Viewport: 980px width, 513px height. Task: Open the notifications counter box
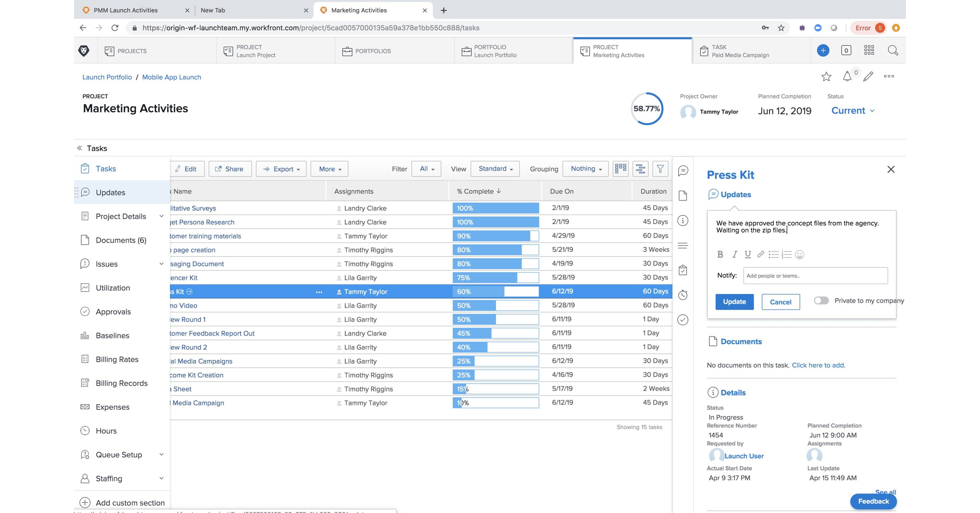846,50
